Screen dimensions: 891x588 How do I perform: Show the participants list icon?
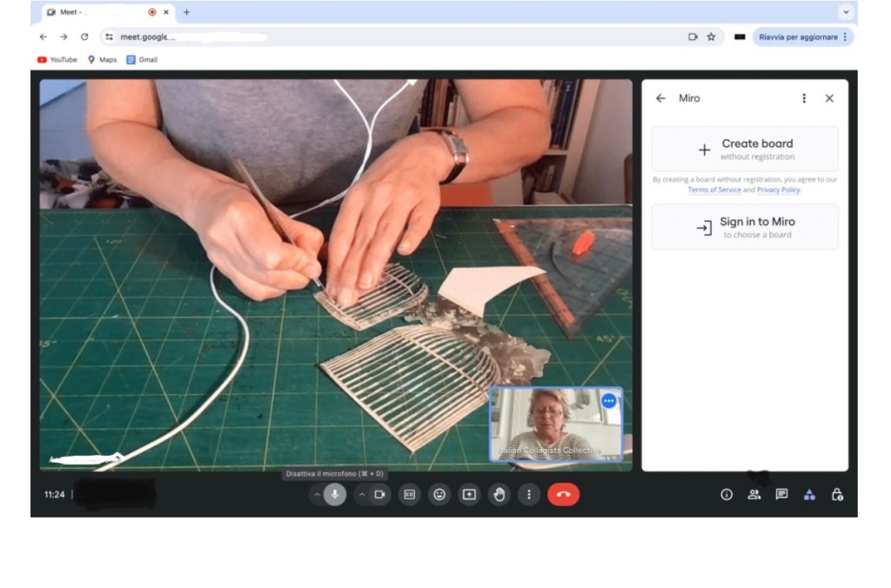coord(754,494)
